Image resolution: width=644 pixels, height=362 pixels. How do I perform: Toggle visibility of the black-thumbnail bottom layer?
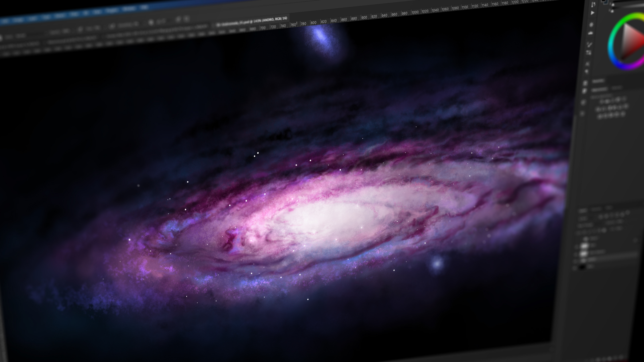tap(574, 268)
